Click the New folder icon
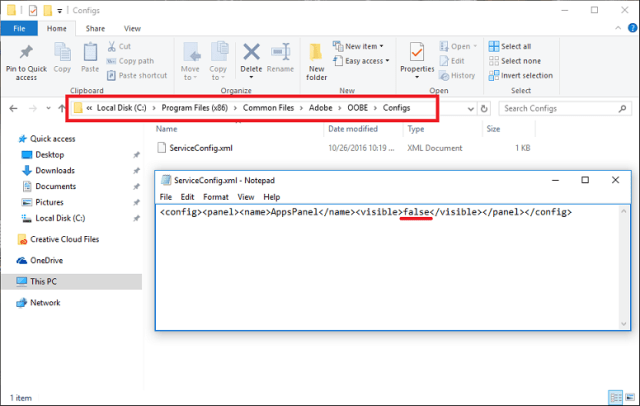Viewport: 640px width, 406px height. tap(316, 53)
